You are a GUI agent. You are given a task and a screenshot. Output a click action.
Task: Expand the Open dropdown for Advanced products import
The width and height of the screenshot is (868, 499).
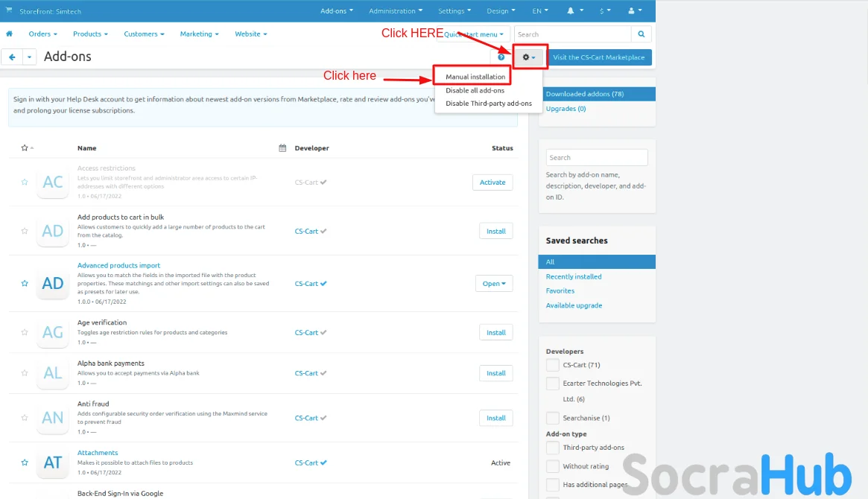click(494, 283)
